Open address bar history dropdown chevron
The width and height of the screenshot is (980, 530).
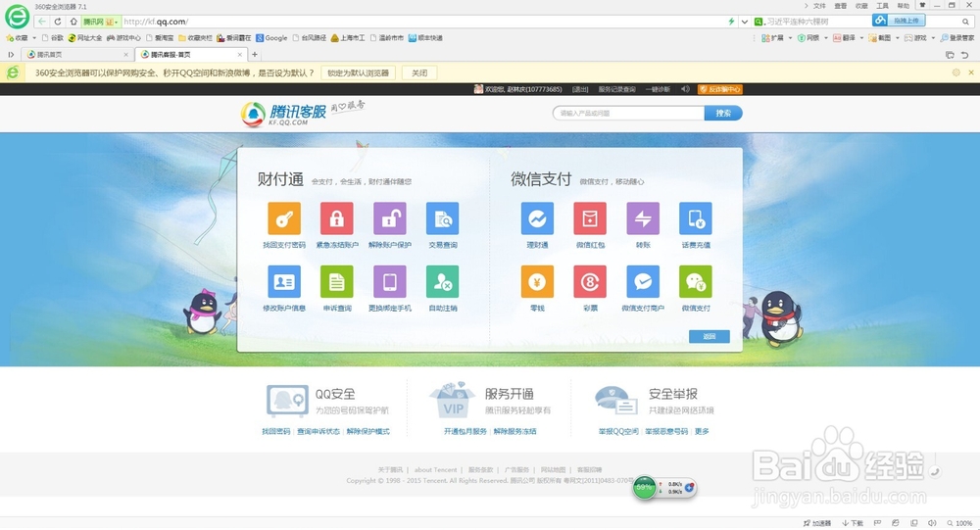click(x=745, y=22)
